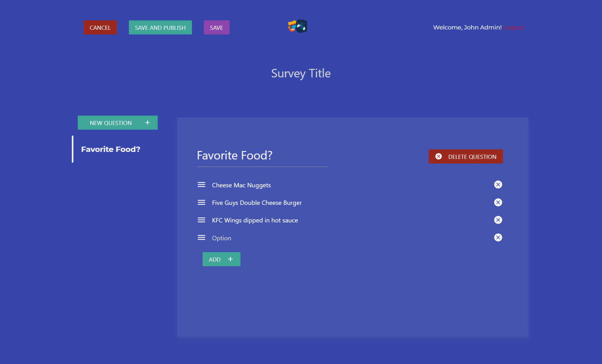Click the SAVE button
This screenshot has height=364, width=602.
216,27
